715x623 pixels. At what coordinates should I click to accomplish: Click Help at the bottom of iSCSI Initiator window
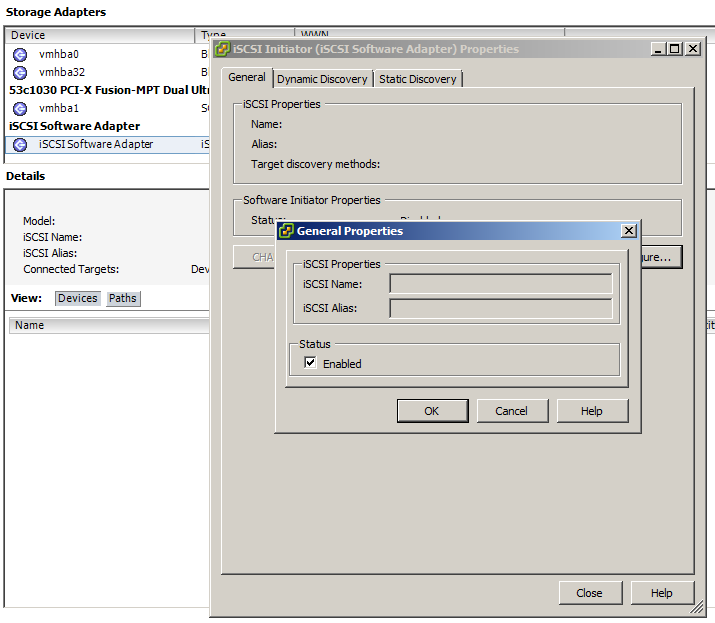[x=662, y=593]
